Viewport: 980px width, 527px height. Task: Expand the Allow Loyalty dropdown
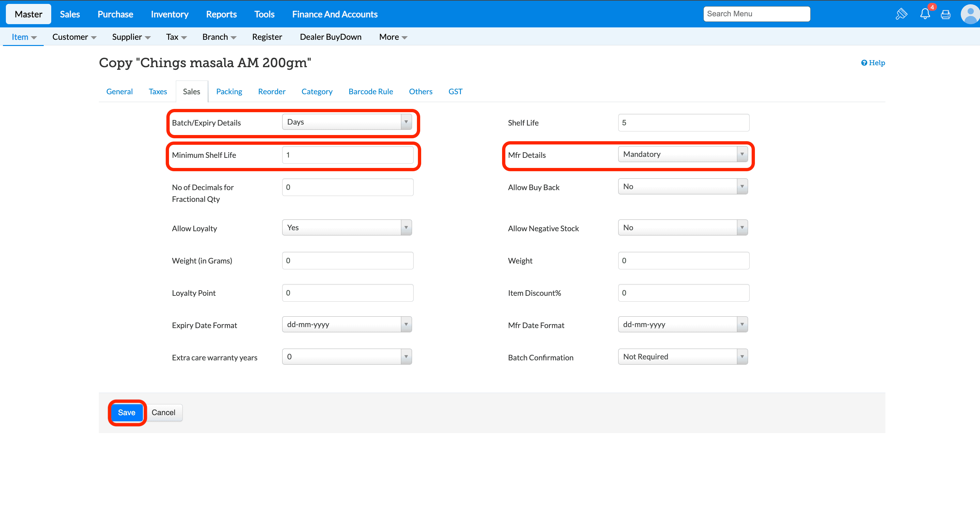point(346,228)
